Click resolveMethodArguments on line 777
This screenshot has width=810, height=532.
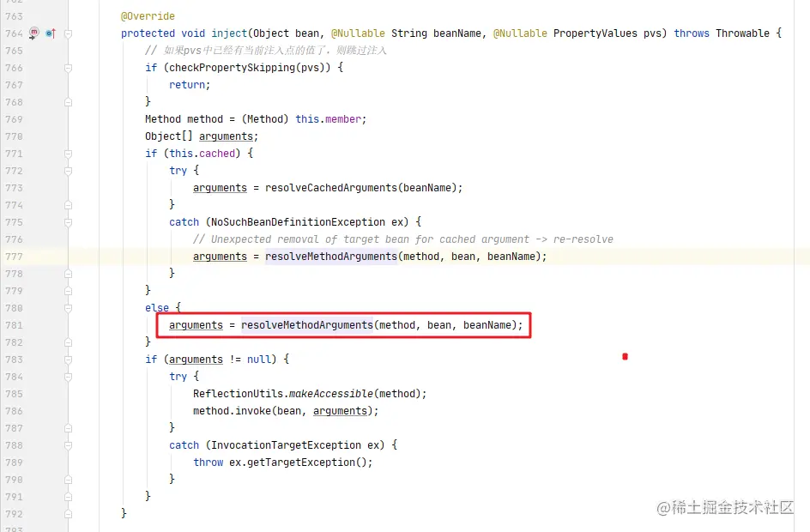pos(331,257)
